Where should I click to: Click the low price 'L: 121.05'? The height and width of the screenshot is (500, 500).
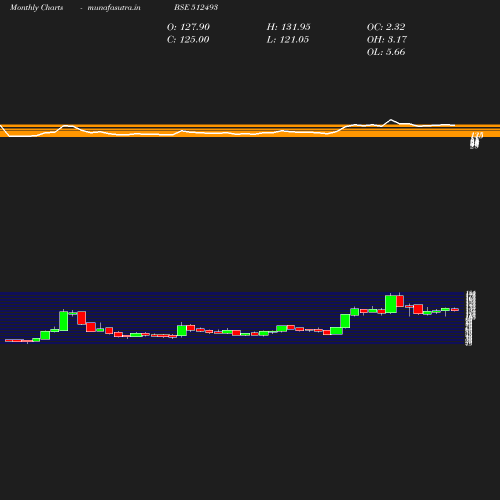[x=288, y=40]
